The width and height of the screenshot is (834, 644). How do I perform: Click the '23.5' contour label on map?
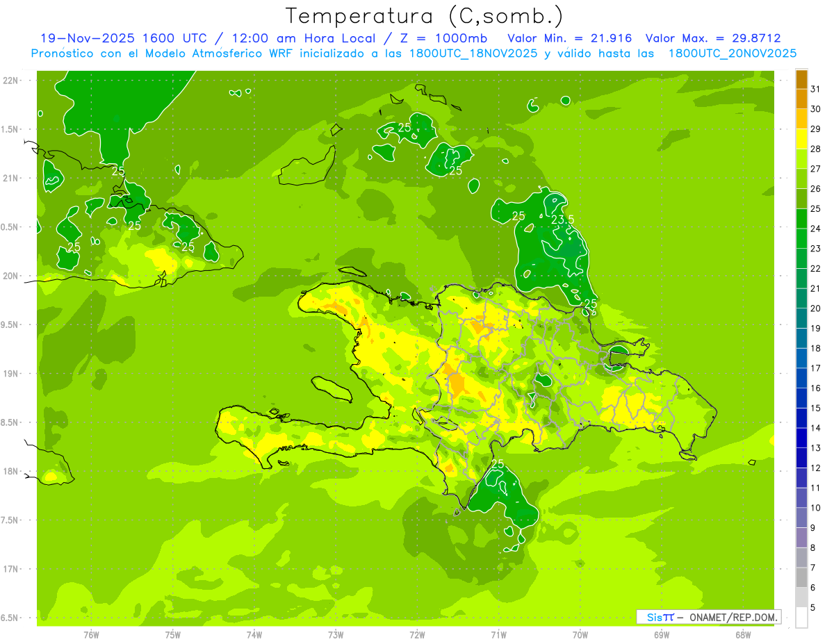562,219
